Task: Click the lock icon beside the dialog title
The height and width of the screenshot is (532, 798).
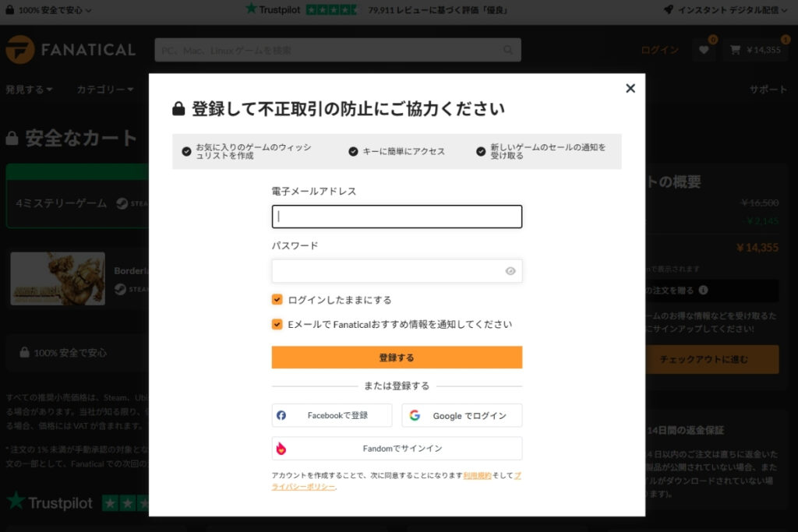Action: pos(178,108)
